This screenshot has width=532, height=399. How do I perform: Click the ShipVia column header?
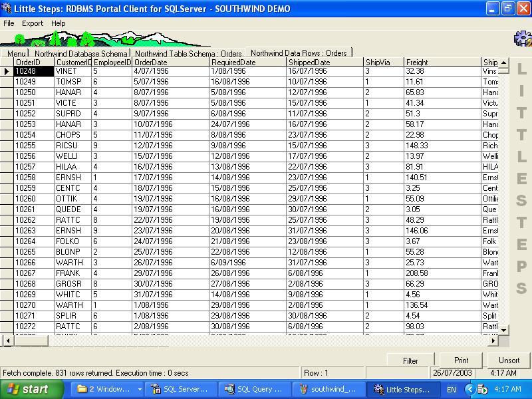click(384, 62)
